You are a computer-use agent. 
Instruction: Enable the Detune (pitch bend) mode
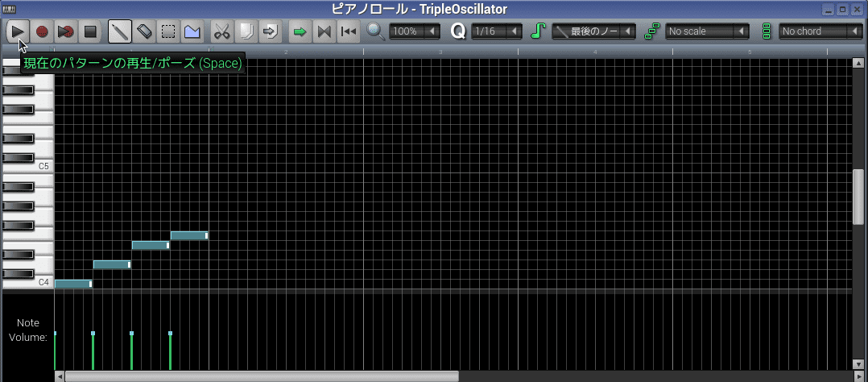coord(192,31)
